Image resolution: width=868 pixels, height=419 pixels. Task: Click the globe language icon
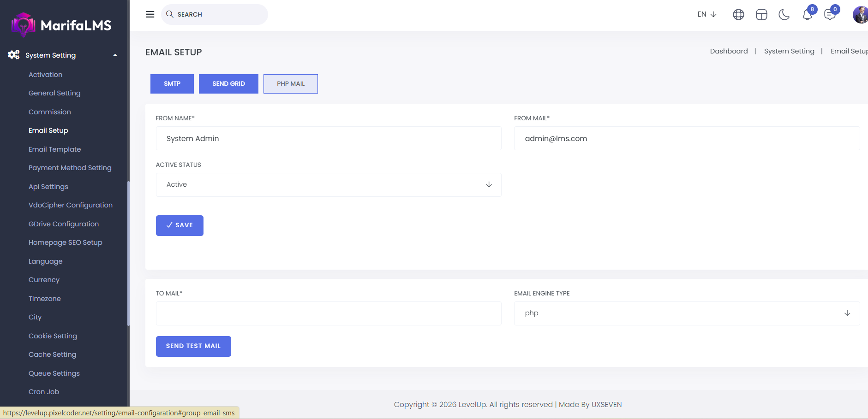tap(738, 15)
